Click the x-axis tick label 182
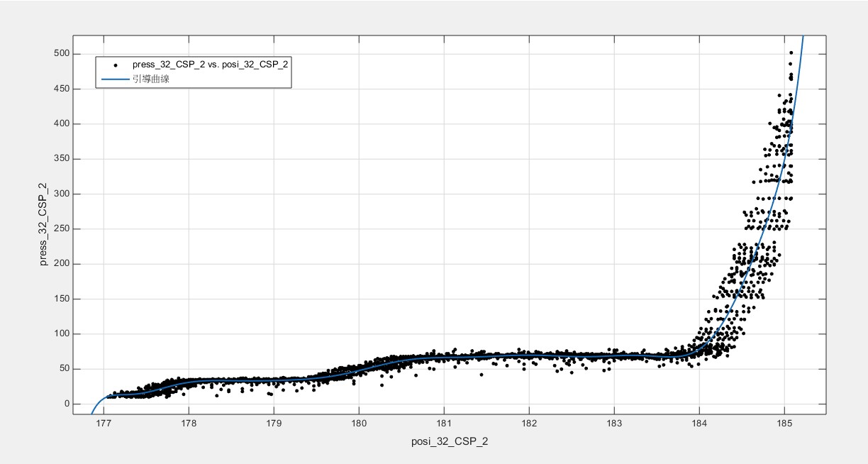 (529, 424)
